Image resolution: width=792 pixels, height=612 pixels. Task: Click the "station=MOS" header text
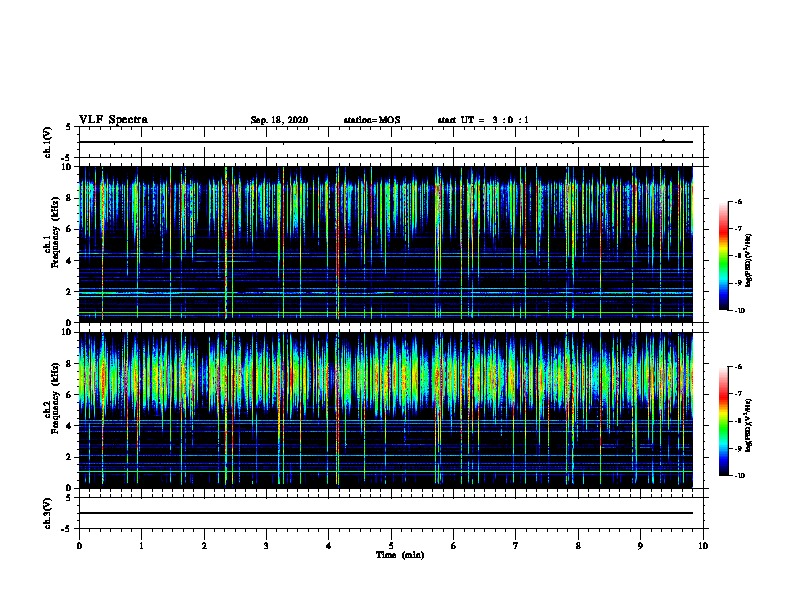pyautogui.click(x=372, y=120)
